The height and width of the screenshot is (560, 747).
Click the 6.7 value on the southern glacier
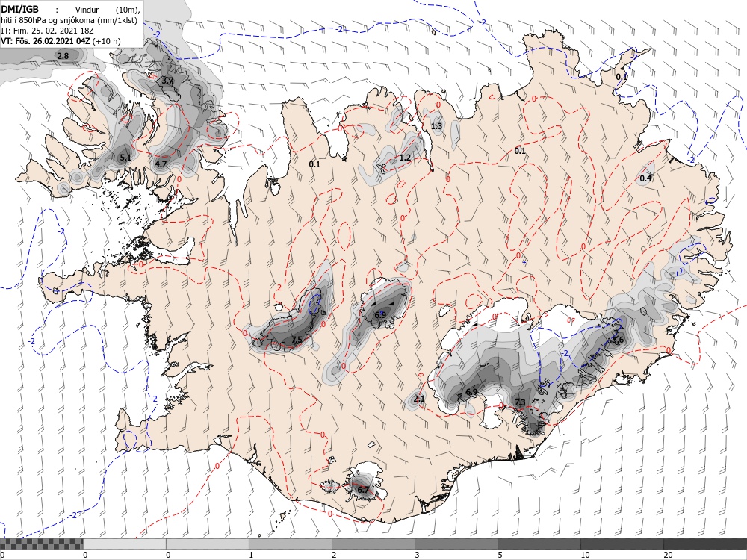click(x=362, y=490)
